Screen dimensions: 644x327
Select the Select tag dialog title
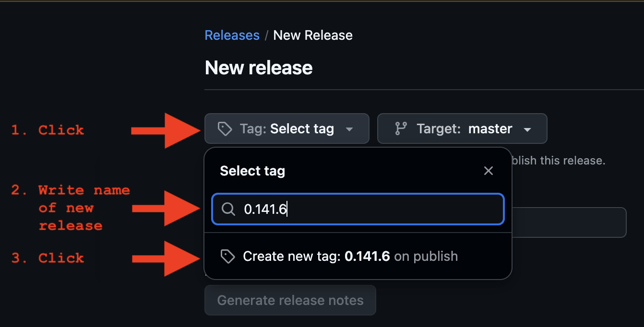tap(252, 171)
